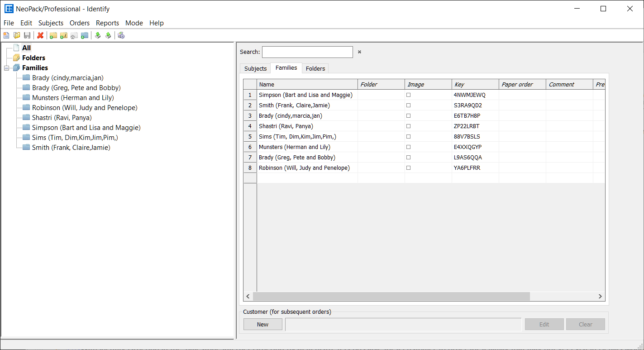Toggle Image checkbox for Shastri row
644x350 pixels.
tap(408, 126)
